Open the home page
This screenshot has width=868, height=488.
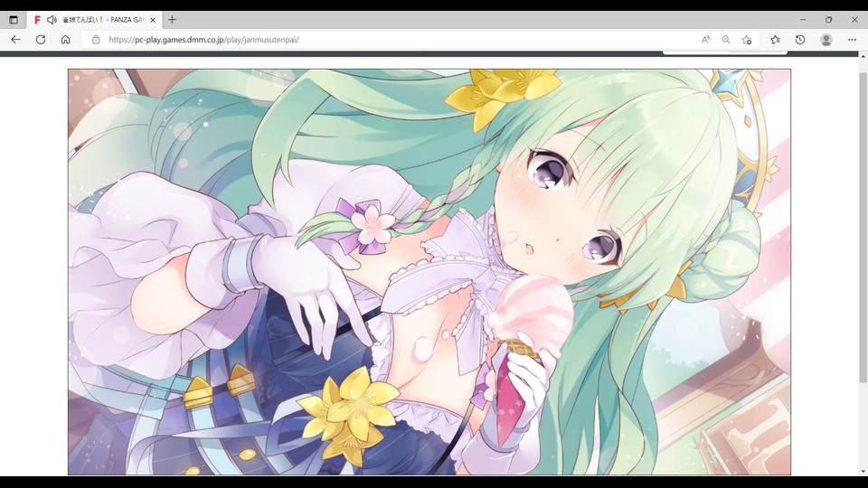pyautogui.click(x=65, y=40)
